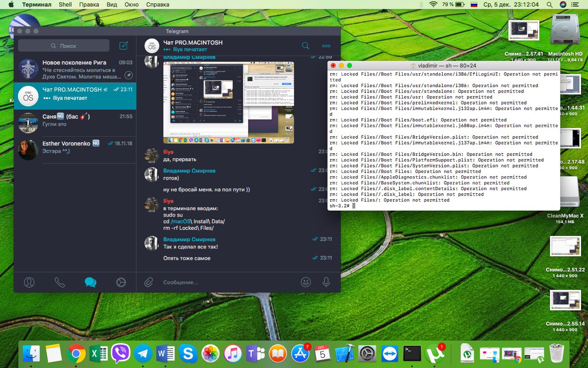Launch Excel from the Dock
This screenshot has height=368, width=588.
click(99, 354)
